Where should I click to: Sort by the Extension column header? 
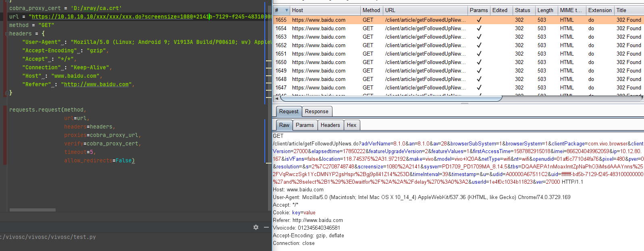(x=600, y=10)
